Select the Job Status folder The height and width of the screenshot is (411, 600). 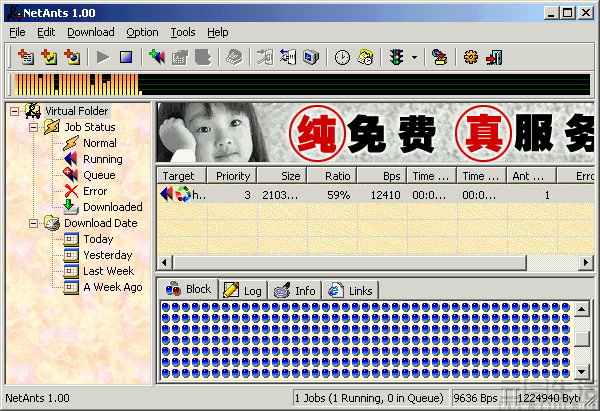click(90, 127)
